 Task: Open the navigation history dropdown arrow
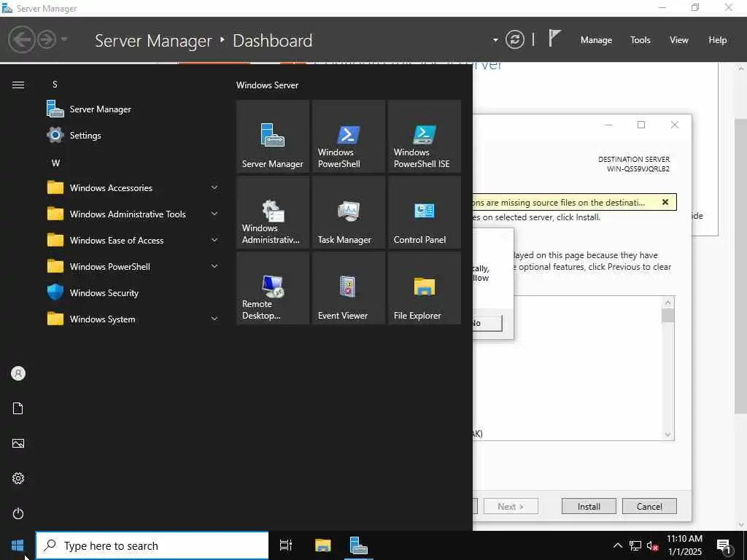click(64, 39)
